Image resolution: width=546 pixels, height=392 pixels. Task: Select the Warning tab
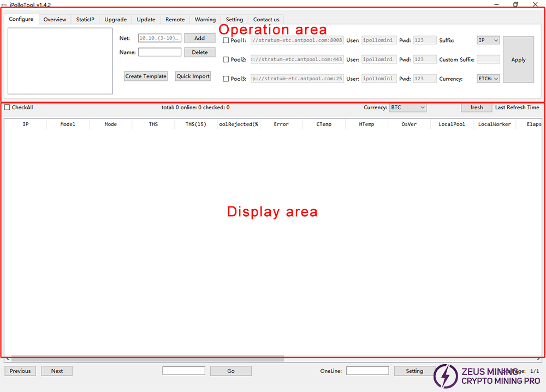(205, 20)
